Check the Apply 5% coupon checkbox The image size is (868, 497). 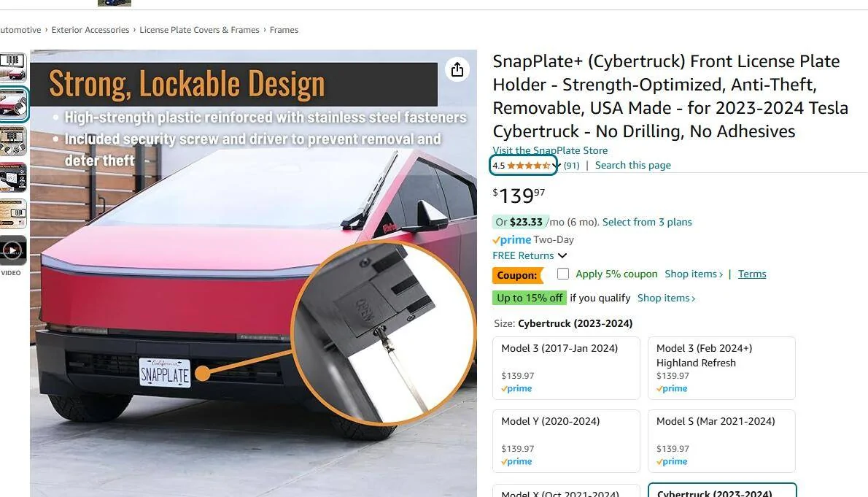(x=562, y=274)
